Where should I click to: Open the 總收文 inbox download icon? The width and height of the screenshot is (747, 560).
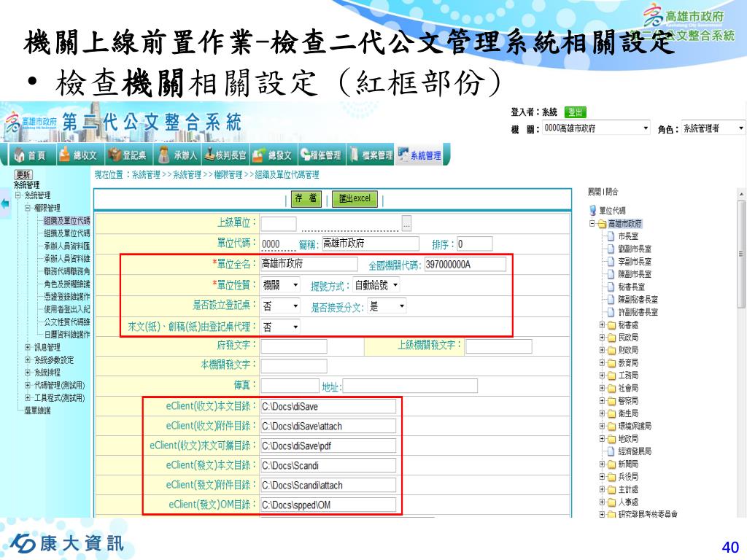64,154
